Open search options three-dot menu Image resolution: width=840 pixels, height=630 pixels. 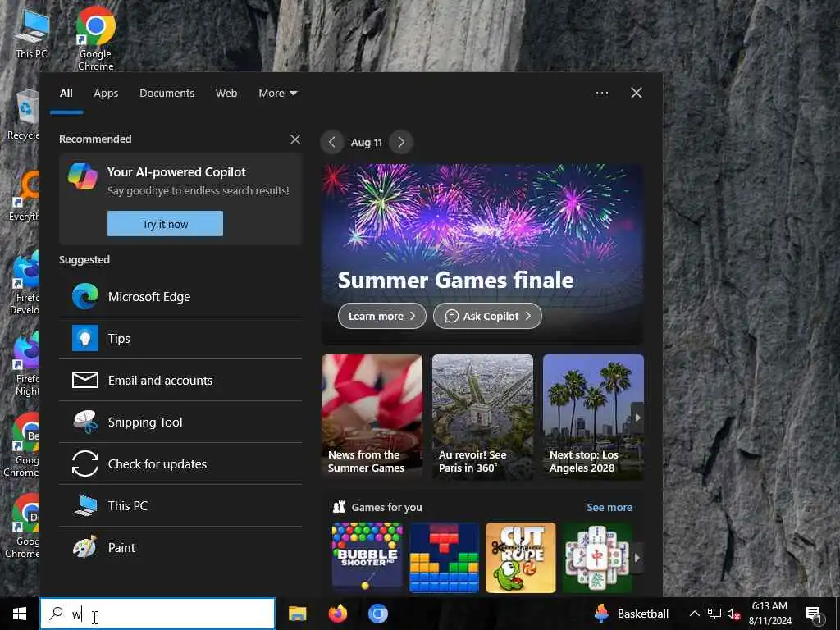pyautogui.click(x=602, y=94)
